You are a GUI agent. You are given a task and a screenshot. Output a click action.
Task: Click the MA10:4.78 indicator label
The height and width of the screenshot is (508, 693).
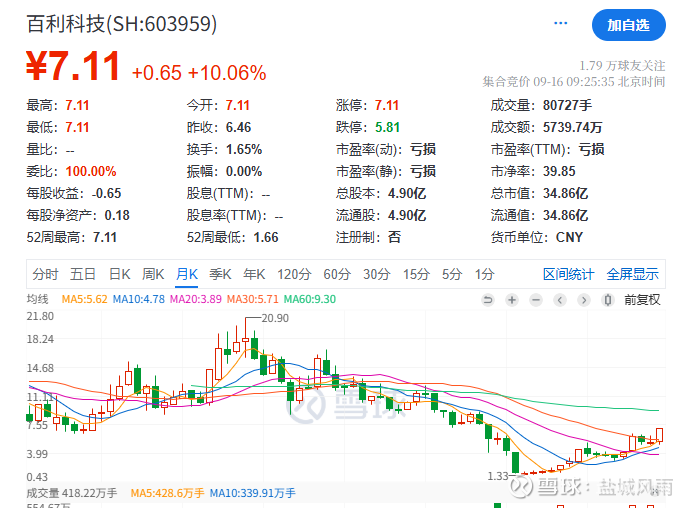138,299
